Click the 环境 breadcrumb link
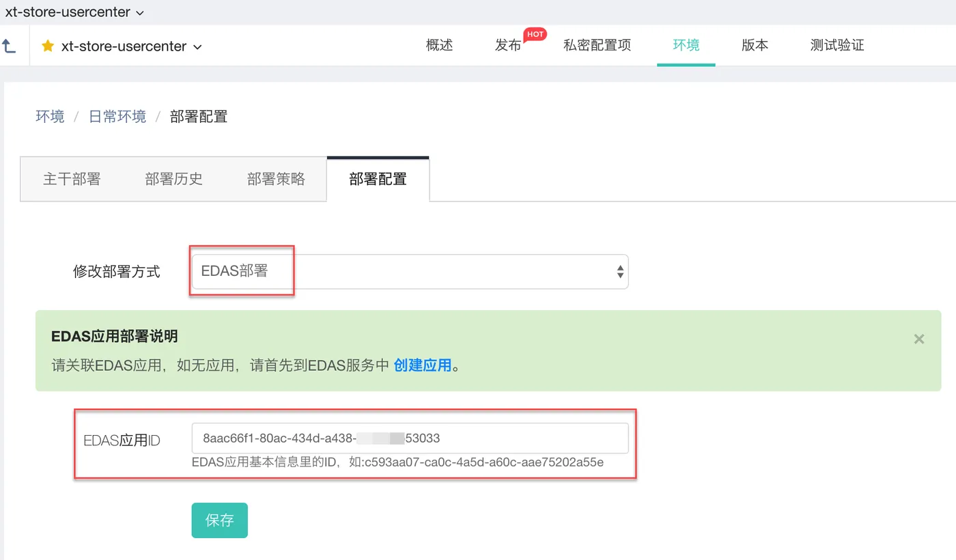Image resolution: width=956 pixels, height=560 pixels. pyautogui.click(x=50, y=117)
